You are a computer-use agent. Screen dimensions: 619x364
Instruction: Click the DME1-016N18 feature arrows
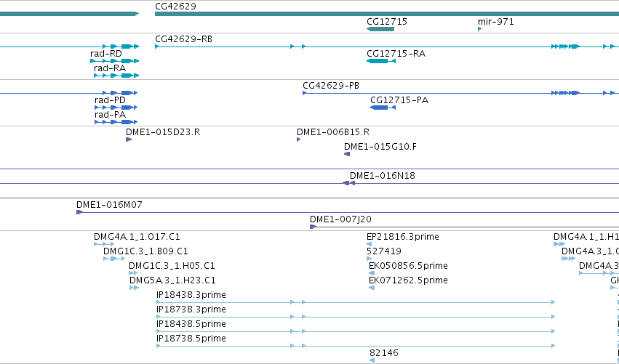348,183
